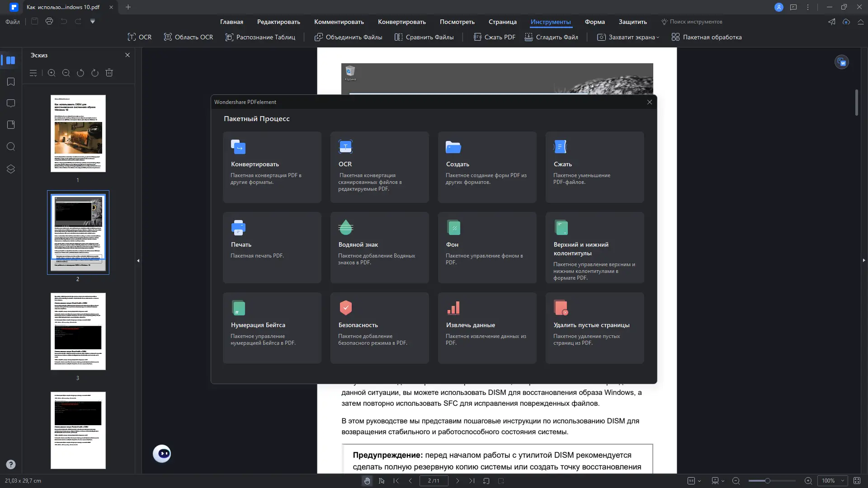Adjust the zoom slider handle
Viewport: 868px width, 488px height.
pos(767,481)
